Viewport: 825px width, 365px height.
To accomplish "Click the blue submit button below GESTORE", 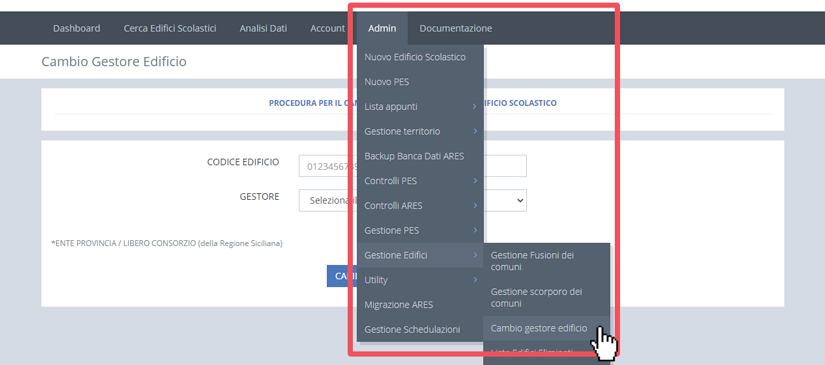I will [x=341, y=276].
